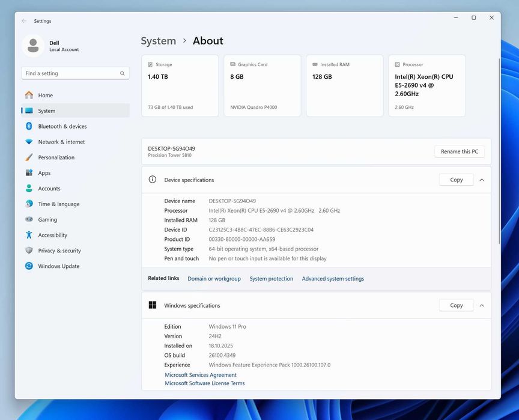The height and width of the screenshot is (420, 519).
Task: Click the System monitor icon
Action: 29,111
